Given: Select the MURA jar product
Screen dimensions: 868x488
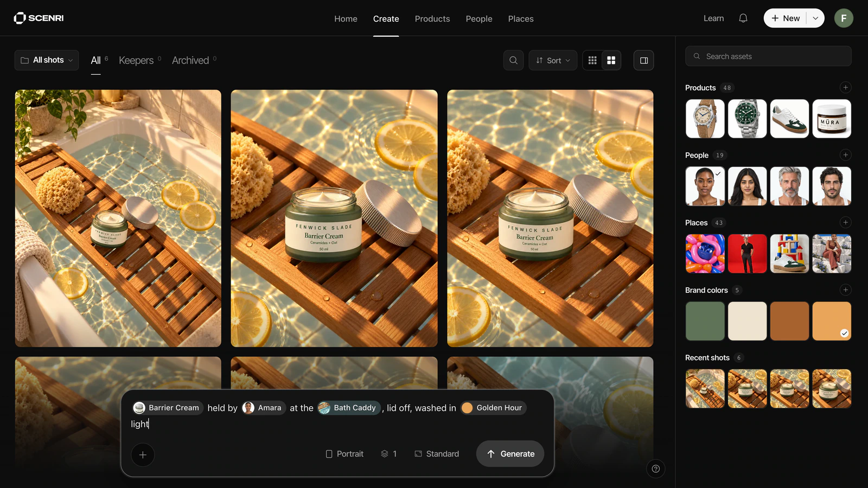Looking at the screenshot, I should 832,119.
